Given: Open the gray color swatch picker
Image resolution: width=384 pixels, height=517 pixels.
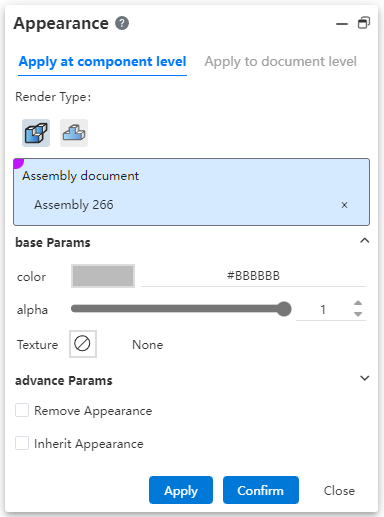Looking at the screenshot, I should 103,276.
